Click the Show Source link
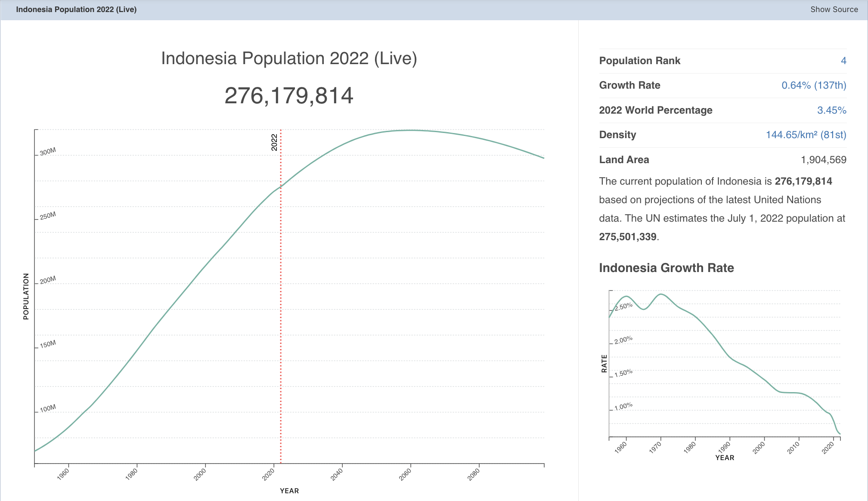This screenshot has height=501, width=868. 834,9
